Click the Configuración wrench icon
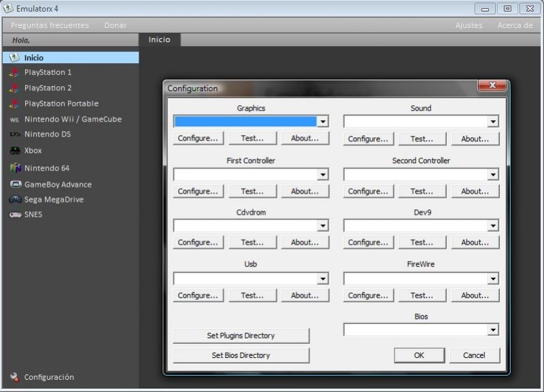 (x=14, y=377)
